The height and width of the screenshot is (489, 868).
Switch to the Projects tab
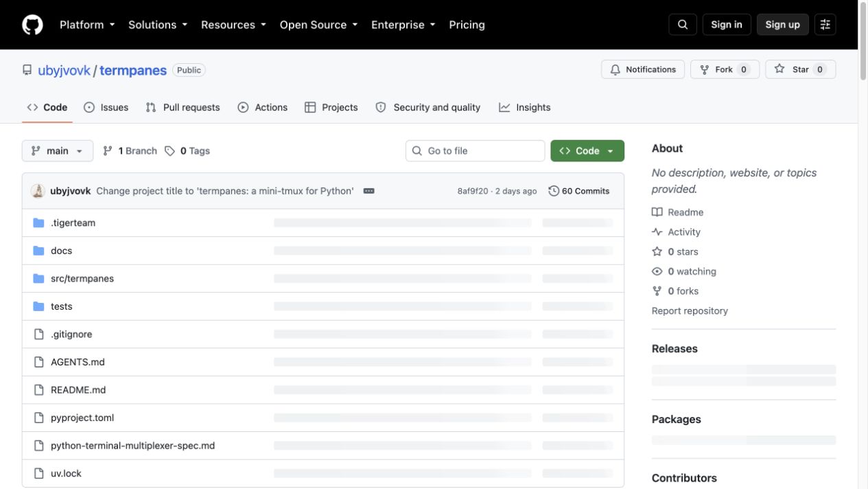pos(331,107)
